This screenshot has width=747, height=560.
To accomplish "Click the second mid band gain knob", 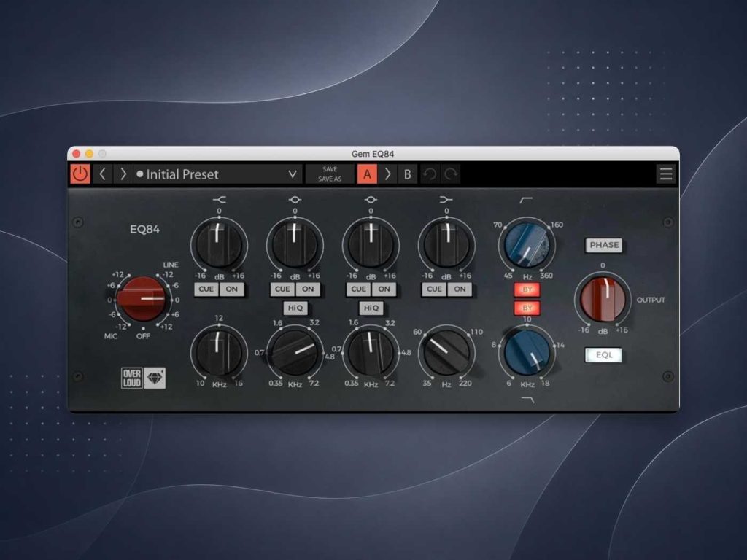I will point(371,245).
